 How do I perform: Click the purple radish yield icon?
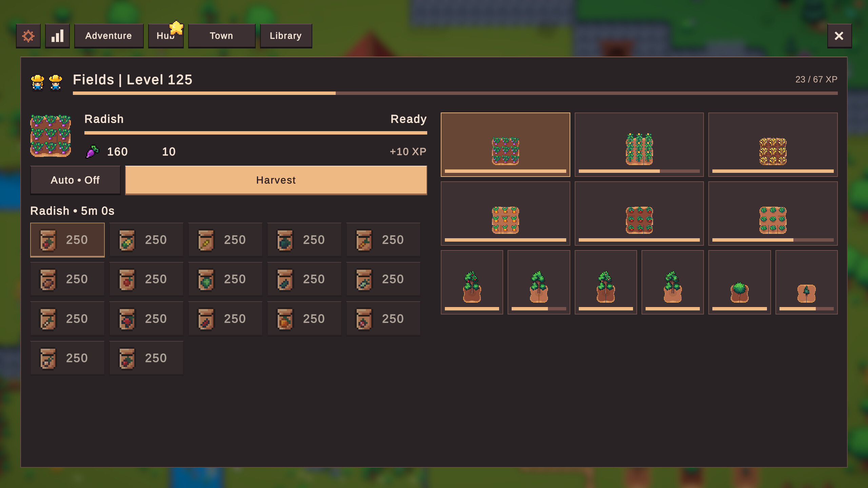click(x=92, y=151)
